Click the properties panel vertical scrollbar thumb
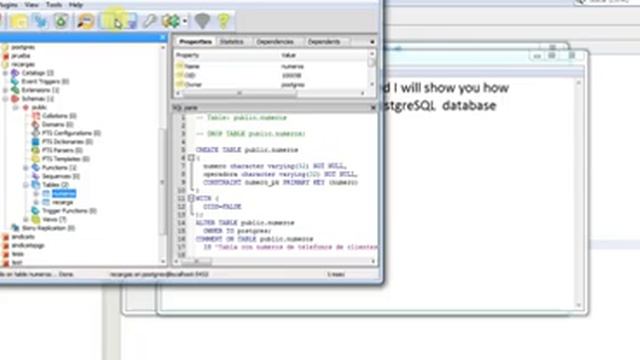This screenshot has height=360, width=640. [x=371, y=63]
